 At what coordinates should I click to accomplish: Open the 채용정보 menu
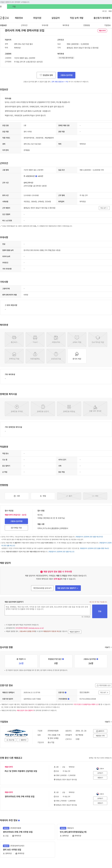[19, 18]
